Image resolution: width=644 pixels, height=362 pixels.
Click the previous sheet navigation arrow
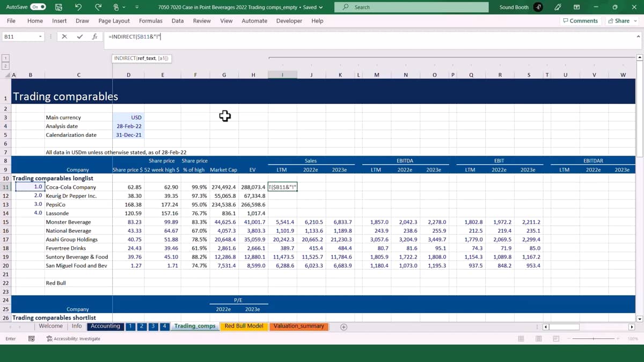pos(11,327)
